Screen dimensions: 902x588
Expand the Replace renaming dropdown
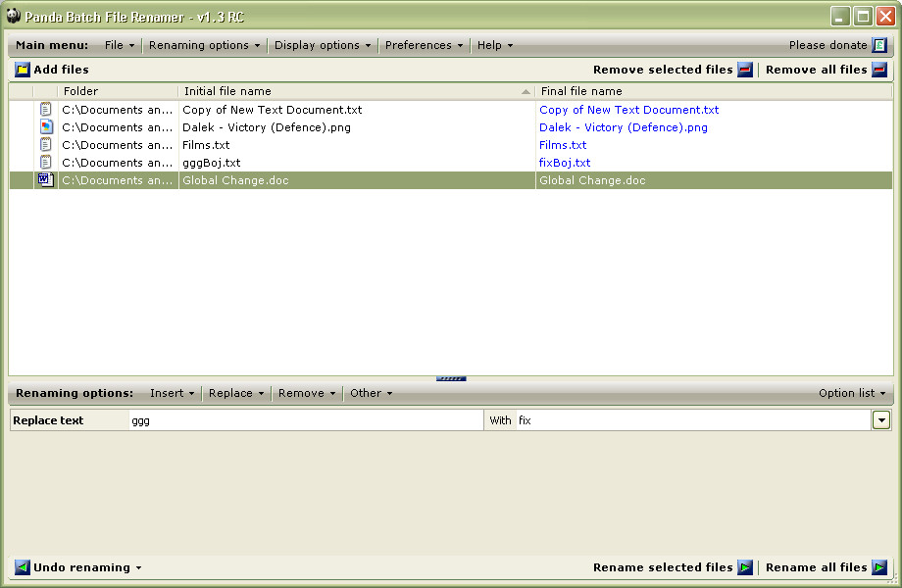click(236, 393)
